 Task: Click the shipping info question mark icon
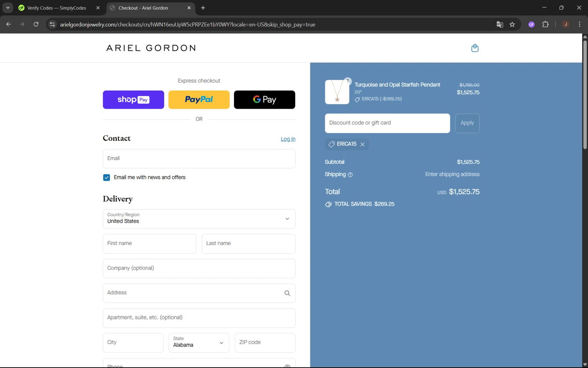(x=350, y=175)
